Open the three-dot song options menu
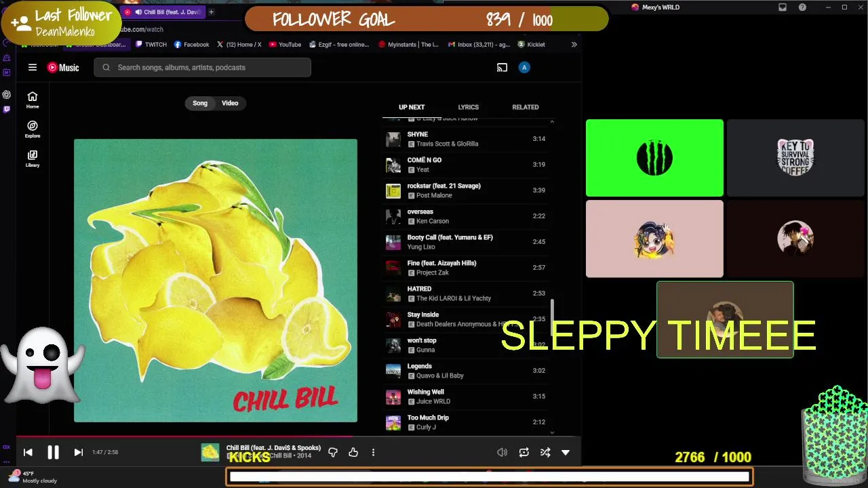The width and height of the screenshot is (868, 488). 373,452
